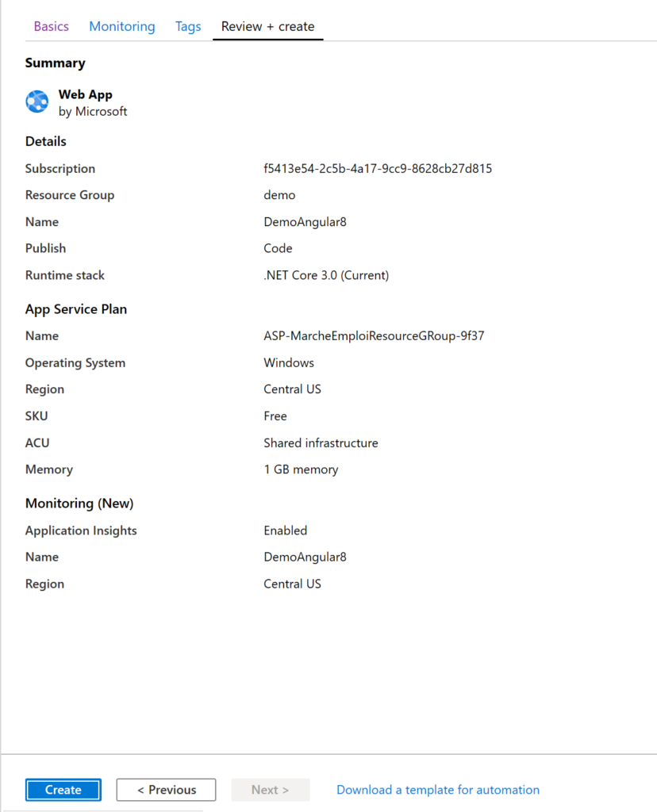Click the App Service Plan heading
Viewport: 657px width, 812px height.
76,309
